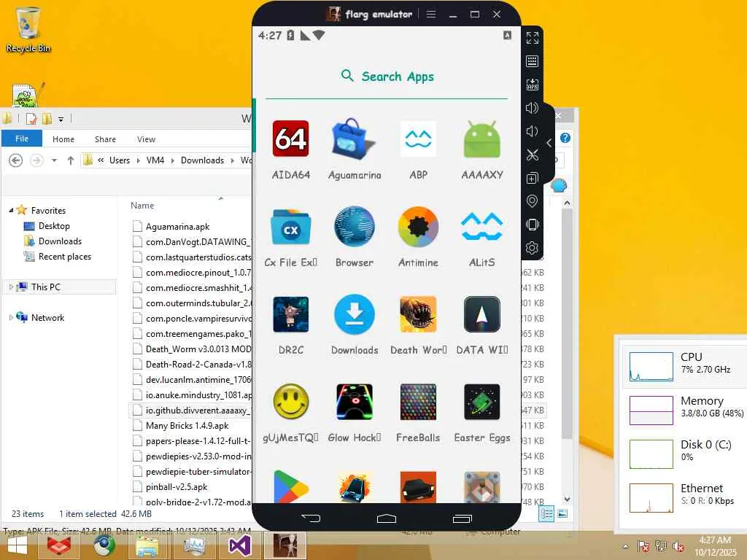Launch the ALitS app
This screenshot has width=747, height=560.
(x=481, y=227)
